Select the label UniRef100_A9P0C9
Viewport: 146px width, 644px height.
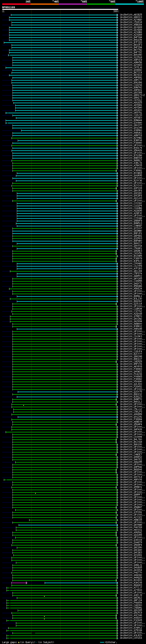coord(131,60)
